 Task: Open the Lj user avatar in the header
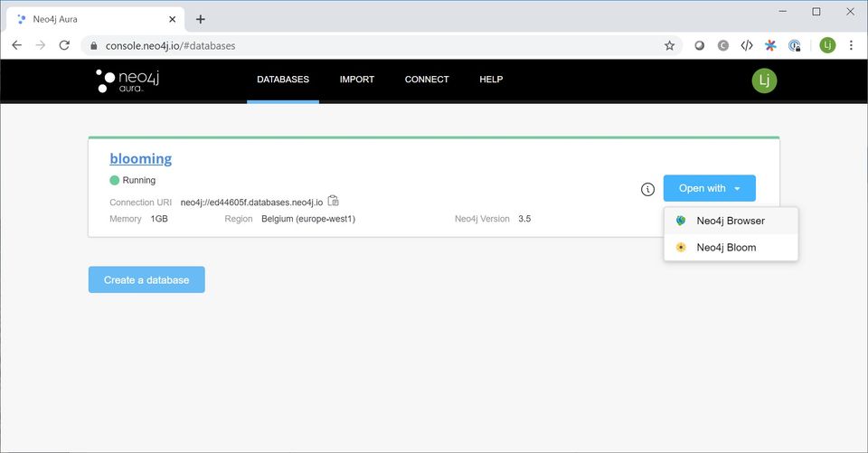point(764,80)
